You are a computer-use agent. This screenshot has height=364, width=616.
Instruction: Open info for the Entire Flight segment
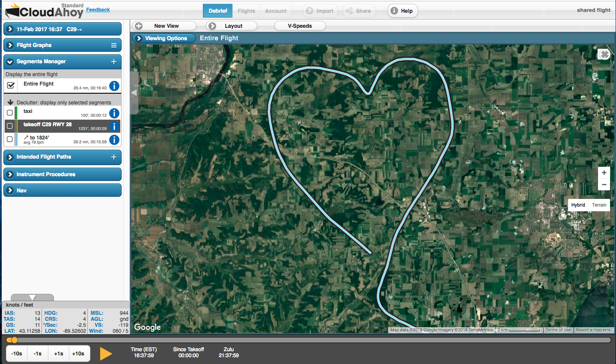(114, 86)
